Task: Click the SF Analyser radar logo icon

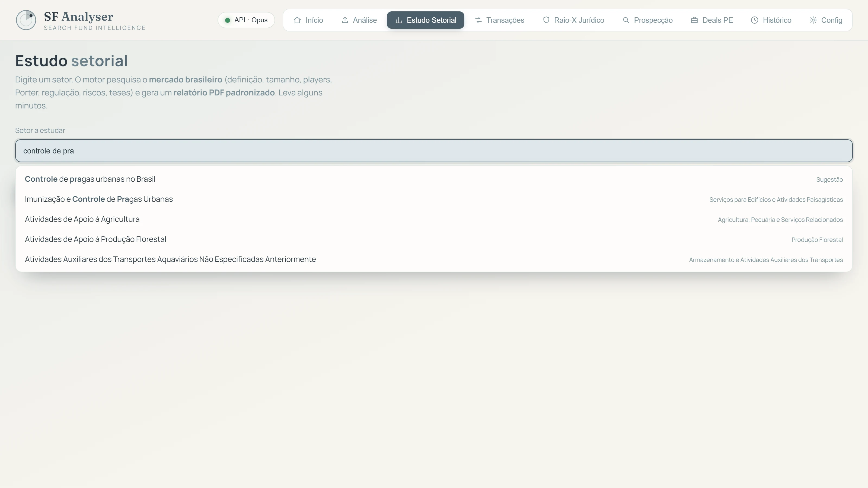Action: 26,20
